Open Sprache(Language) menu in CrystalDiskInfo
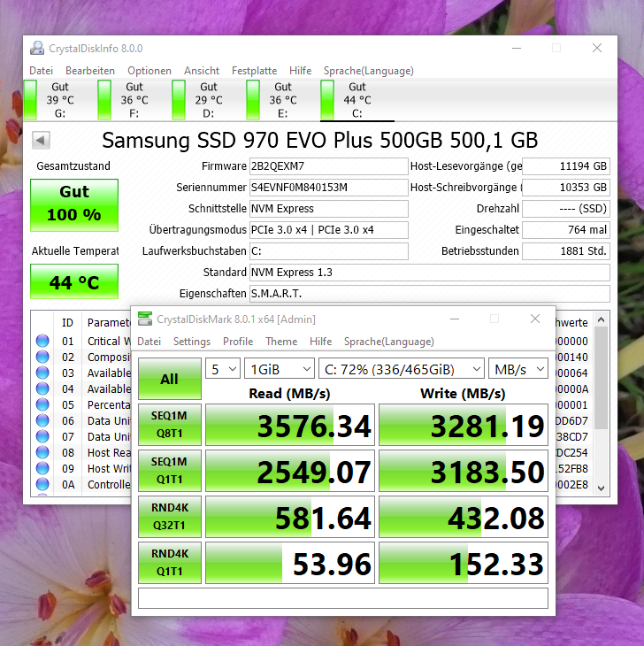644x646 pixels. (x=369, y=71)
